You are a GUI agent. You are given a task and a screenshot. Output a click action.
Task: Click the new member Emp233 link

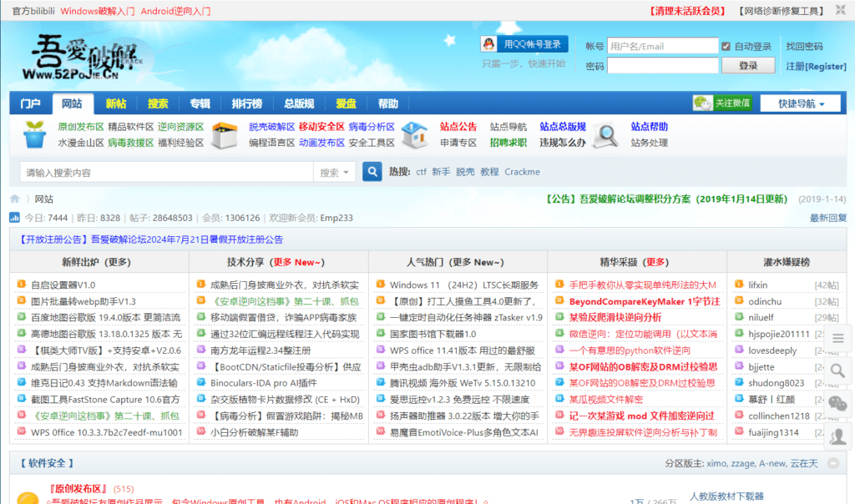click(336, 218)
